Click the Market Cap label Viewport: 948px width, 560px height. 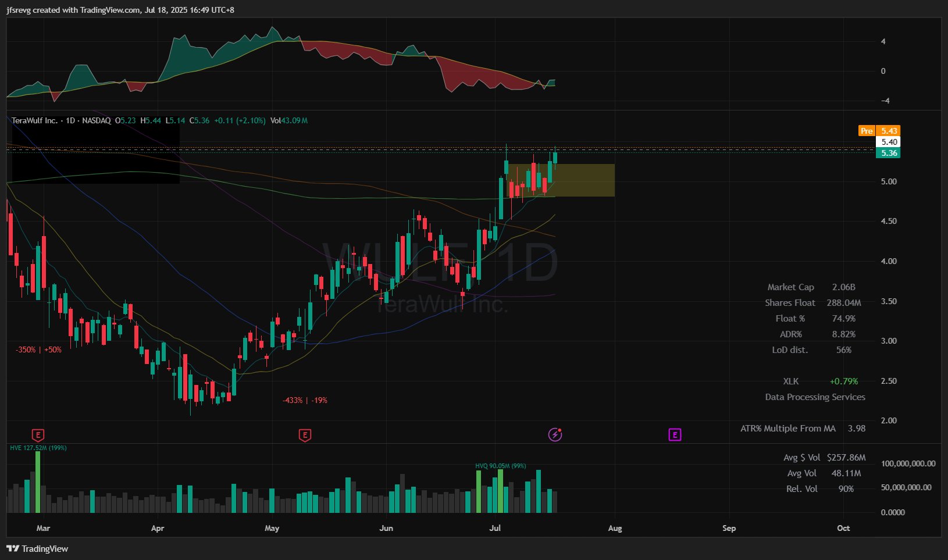click(x=790, y=287)
